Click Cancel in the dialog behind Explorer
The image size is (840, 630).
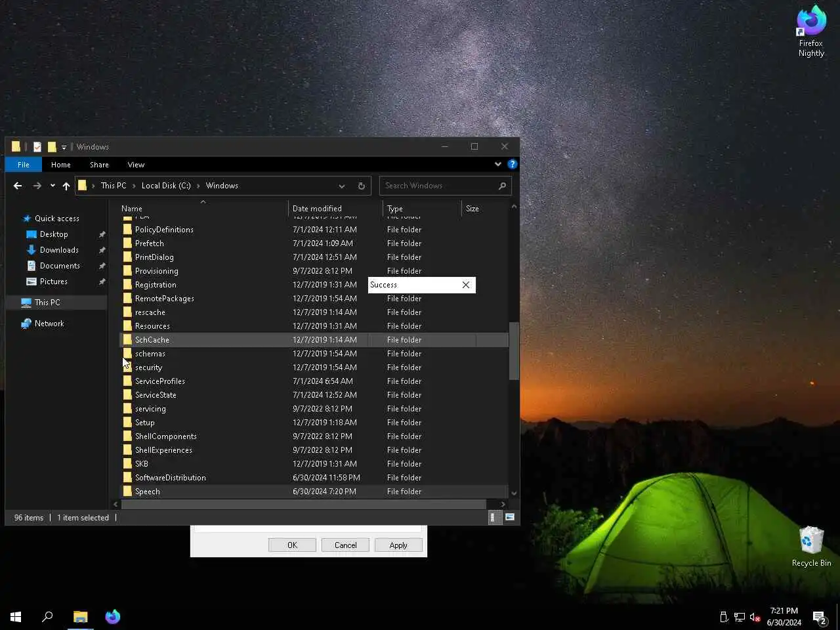coord(345,545)
